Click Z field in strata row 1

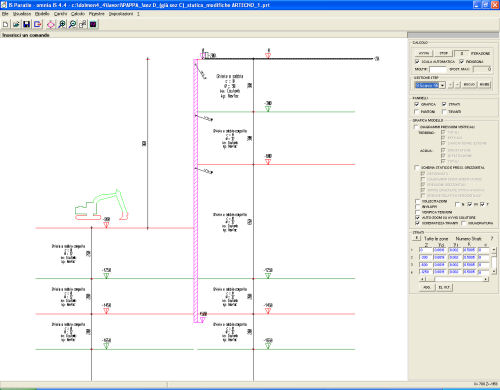coord(425,250)
